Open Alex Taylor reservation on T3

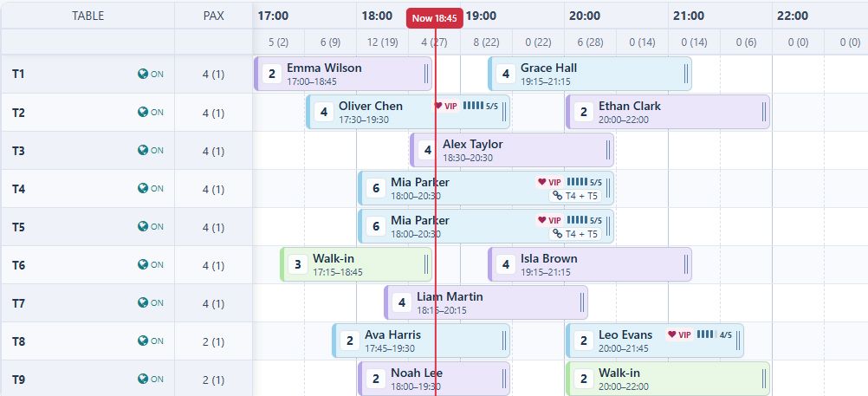click(512, 150)
